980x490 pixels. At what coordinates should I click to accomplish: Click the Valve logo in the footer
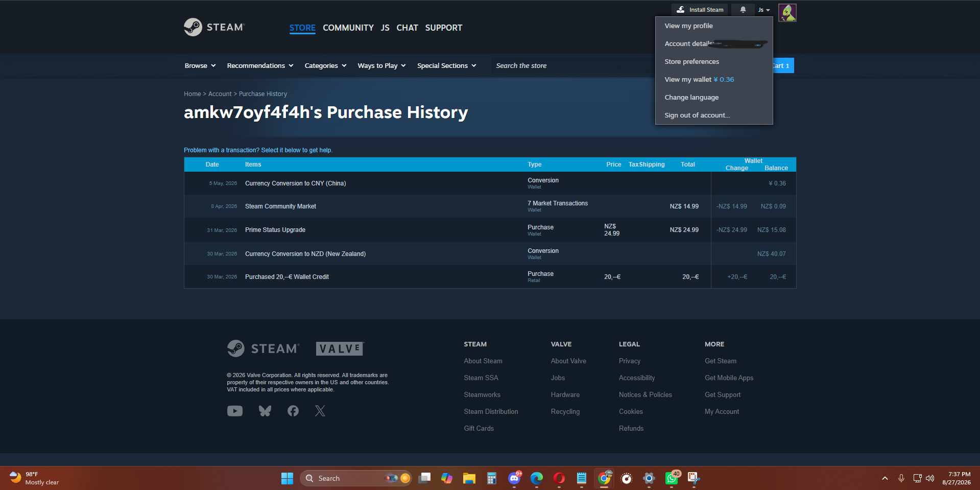[340, 348]
